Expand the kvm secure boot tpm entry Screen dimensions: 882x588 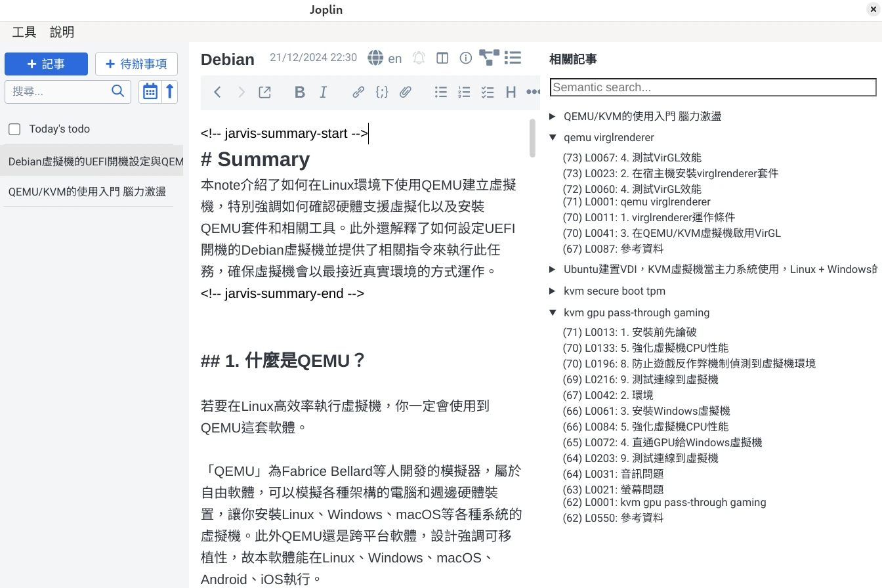click(x=553, y=291)
